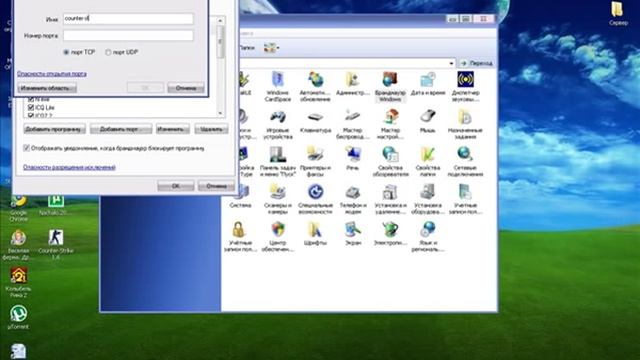
Task: Click Отмена in the add-port dialog
Action: (x=186, y=88)
